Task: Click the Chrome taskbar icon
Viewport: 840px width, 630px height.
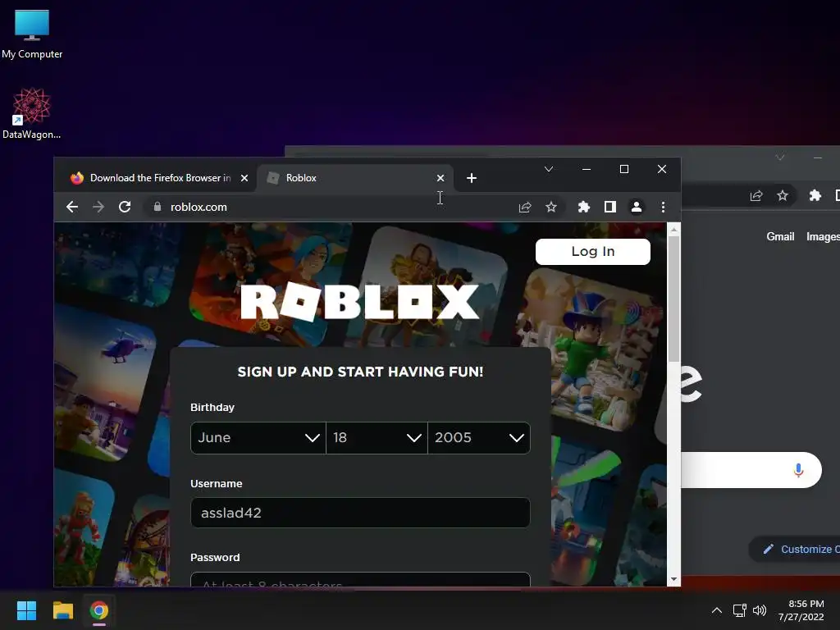Action: point(99,610)
